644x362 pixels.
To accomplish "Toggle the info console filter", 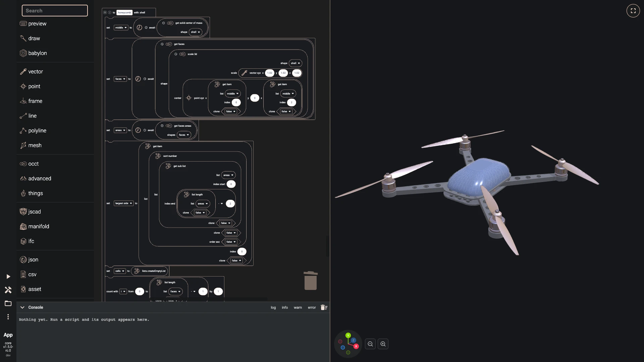I will click(x=285, y=307).
